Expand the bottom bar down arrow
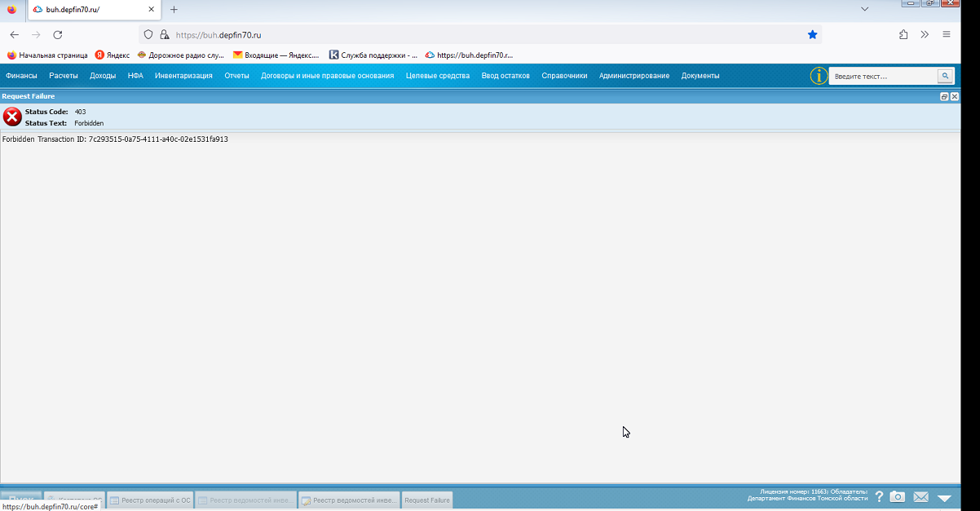980x511 pixels. point(944,497)
